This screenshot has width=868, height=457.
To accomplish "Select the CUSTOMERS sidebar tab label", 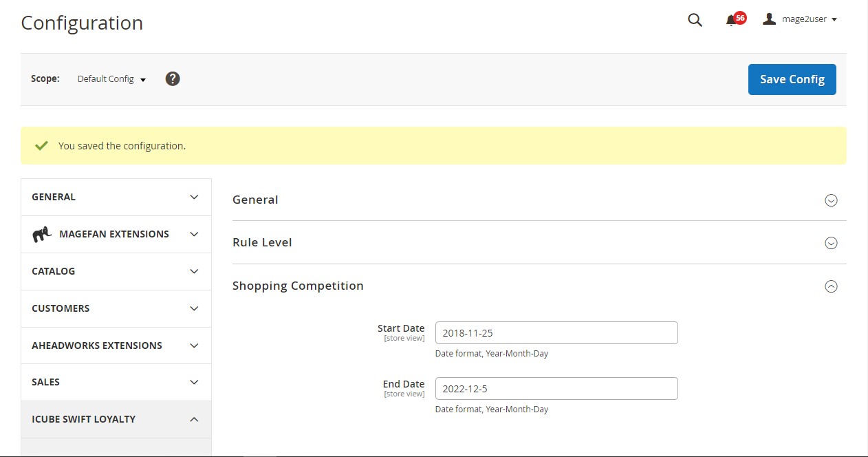I will click(61, 308).
